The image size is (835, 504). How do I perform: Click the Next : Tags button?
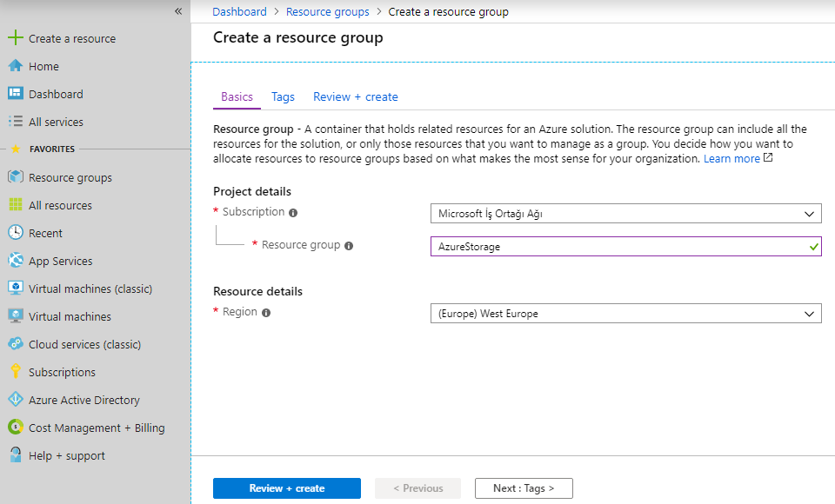(x=524, y=488)
